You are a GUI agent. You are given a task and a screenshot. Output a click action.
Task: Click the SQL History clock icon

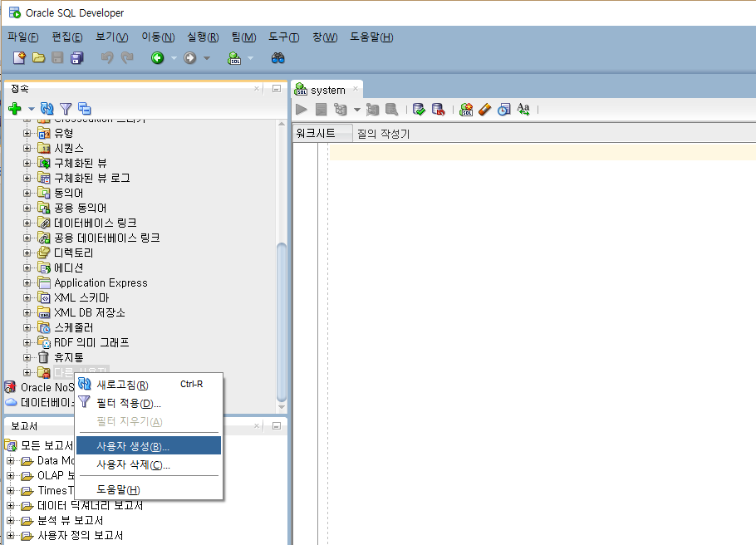[503, 110]
